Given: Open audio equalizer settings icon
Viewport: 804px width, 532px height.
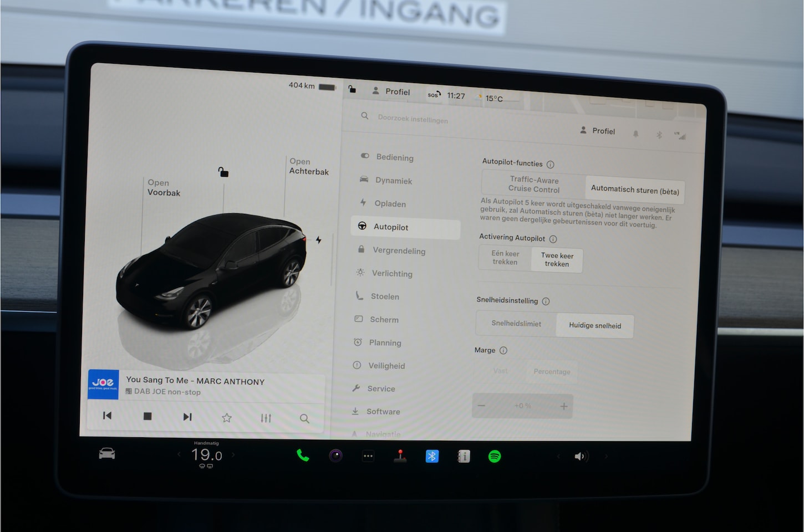Looking at the screenshot, I should coord(266,418).
